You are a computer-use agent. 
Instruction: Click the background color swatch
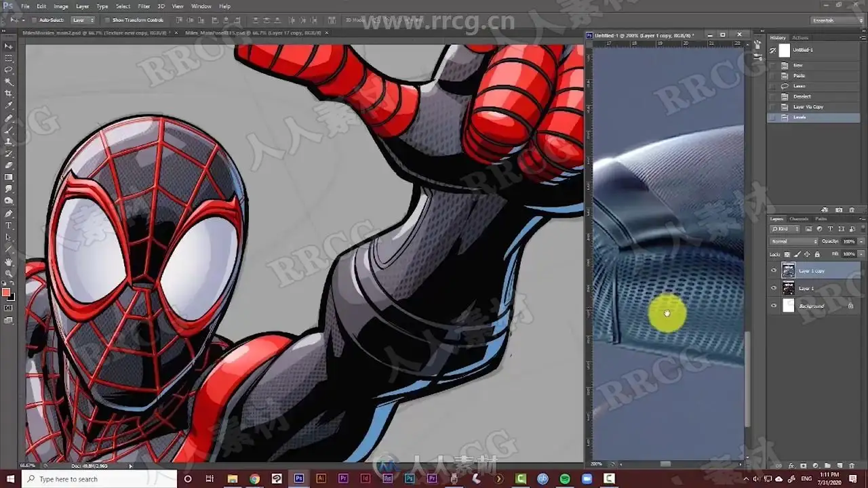(x=11, y=296)
